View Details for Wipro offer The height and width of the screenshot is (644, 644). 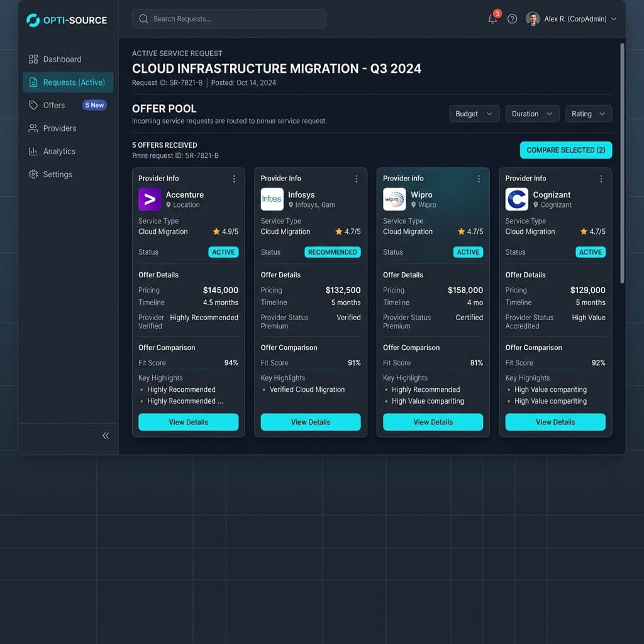(433, 422)
